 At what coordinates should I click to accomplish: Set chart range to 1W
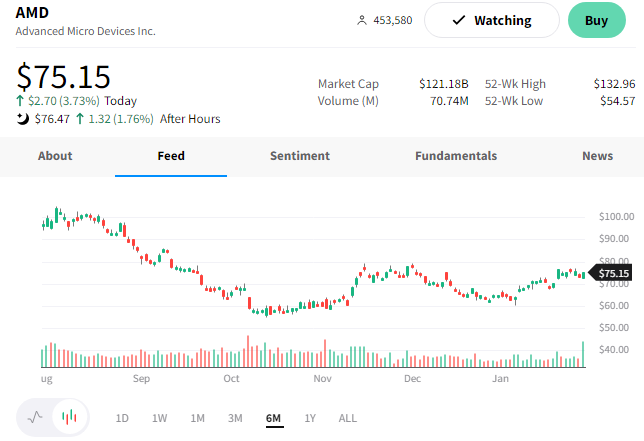pyautogui.click(x=159, y=418)
